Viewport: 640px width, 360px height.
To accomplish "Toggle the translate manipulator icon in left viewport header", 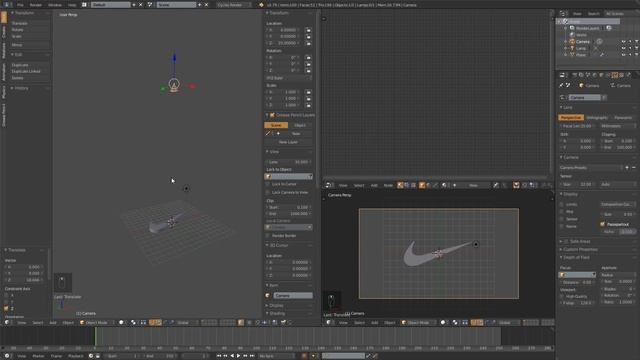I will pyautogui.click(x=158, y=322).
